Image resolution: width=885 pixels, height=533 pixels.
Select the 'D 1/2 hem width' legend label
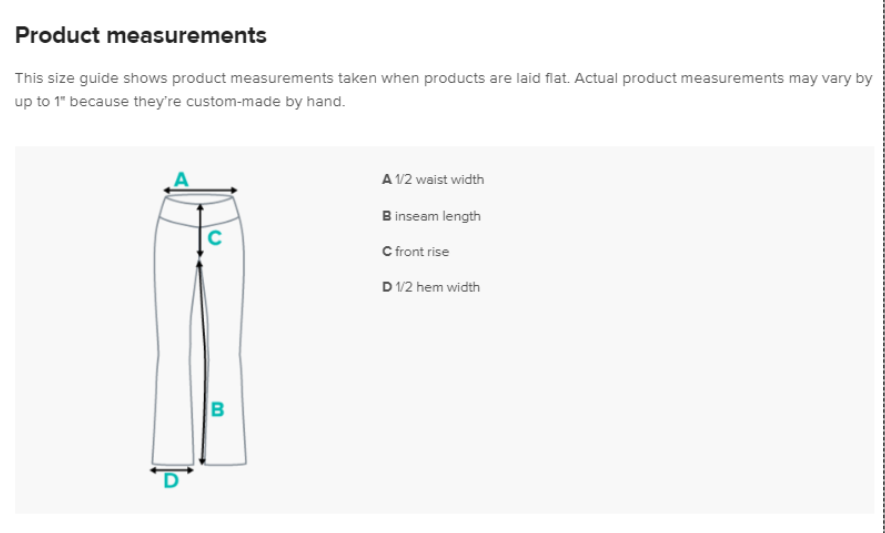[x=431, y=287]
